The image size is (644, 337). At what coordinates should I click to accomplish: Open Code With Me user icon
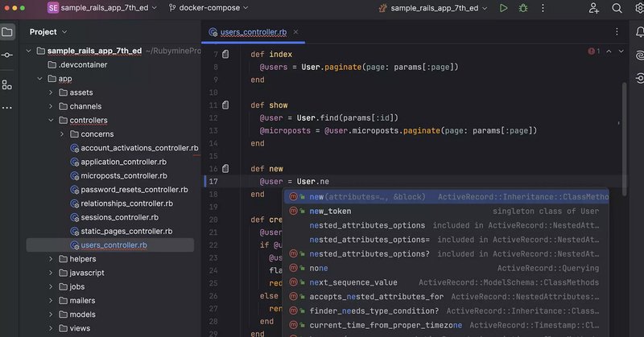coord(594,8)
